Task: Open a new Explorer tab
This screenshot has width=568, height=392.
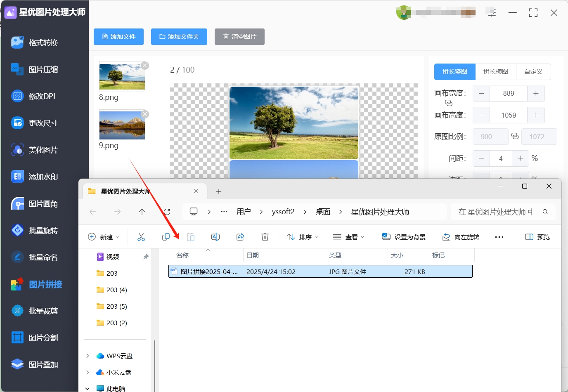Action: [219, 191]
